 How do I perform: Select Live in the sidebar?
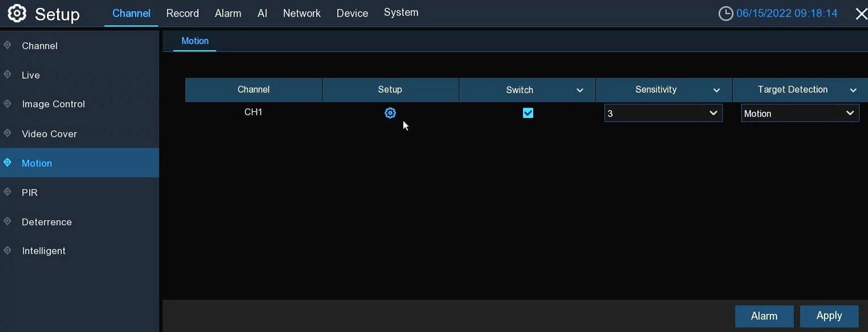pyautogui.click(x=30, y=75)
